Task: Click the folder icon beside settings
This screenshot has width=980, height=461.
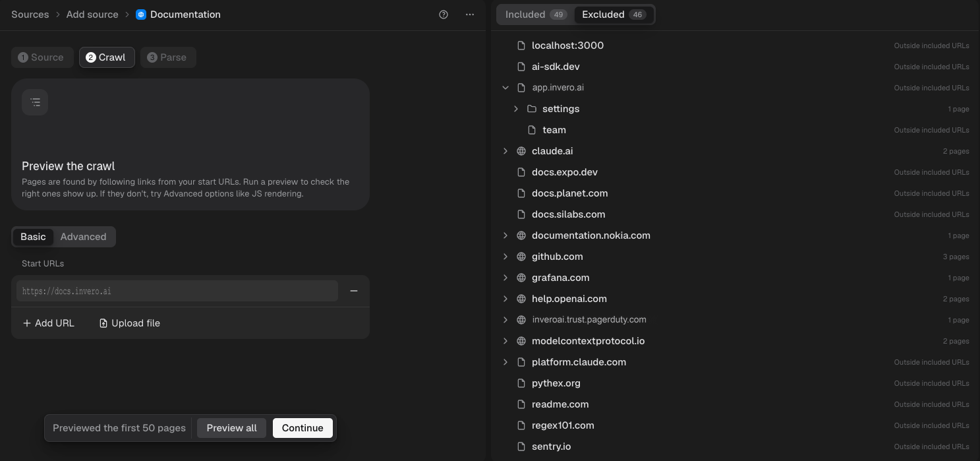Action: (x=531, y=109)
